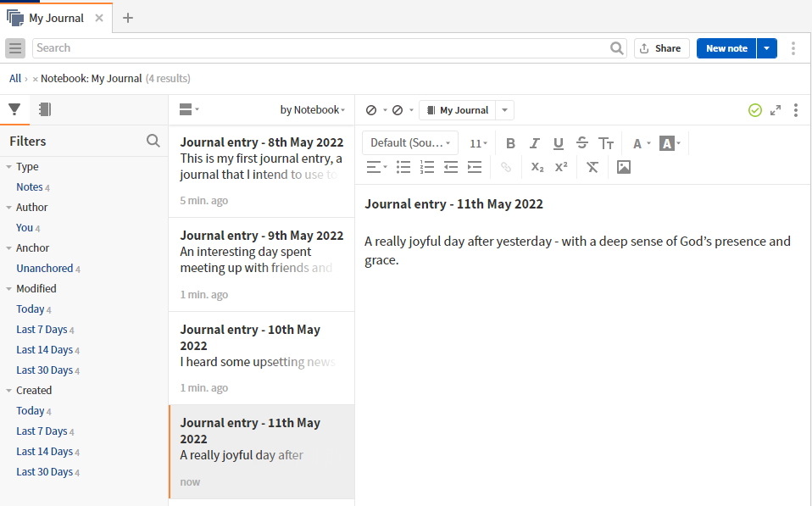Screen dimensions: 812x506
Task: Filter Modified by Last 7 Days
Action: pyautogui.click(x=42, y=330)
